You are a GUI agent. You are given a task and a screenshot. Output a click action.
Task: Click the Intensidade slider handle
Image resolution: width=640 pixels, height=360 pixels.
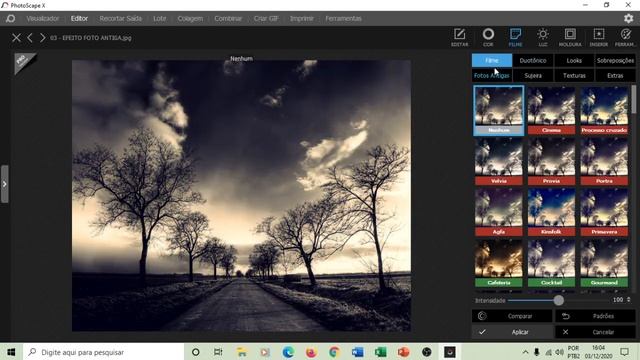pos(559,300)
